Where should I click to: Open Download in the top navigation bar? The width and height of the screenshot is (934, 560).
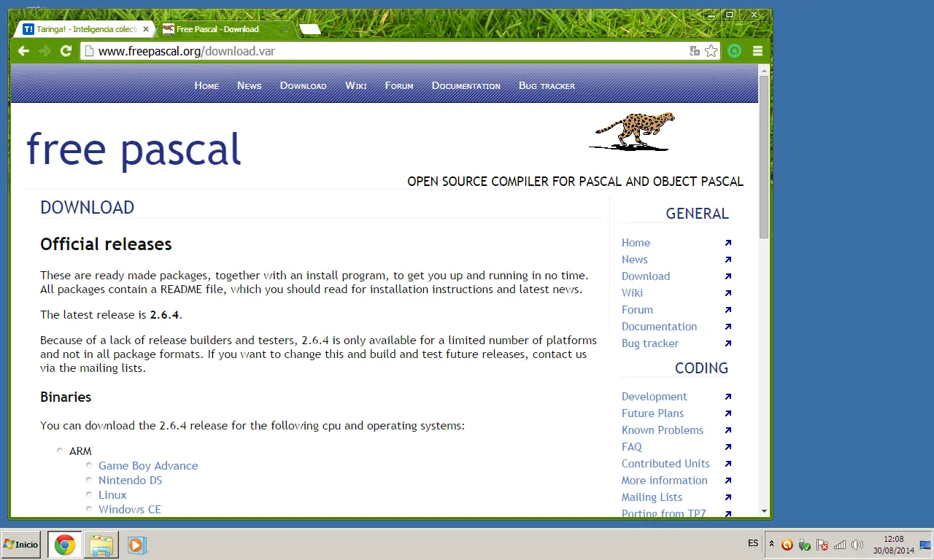(303, 85)
